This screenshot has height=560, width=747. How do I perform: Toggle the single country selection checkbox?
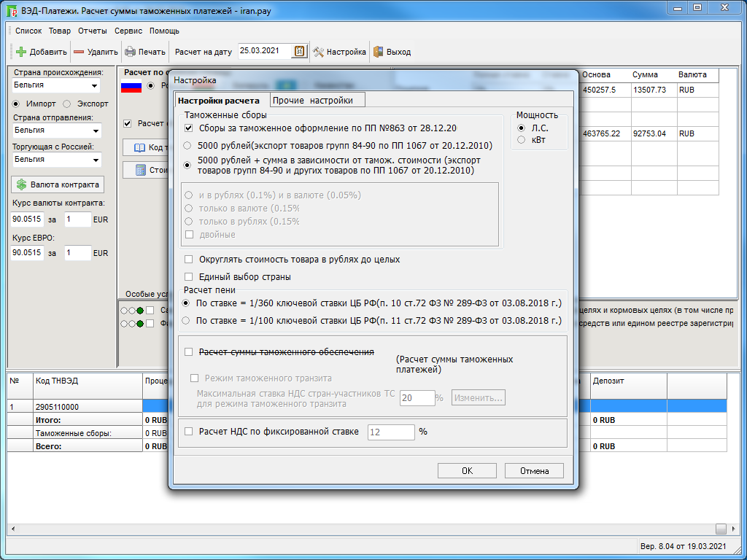(x=189, y=277)
